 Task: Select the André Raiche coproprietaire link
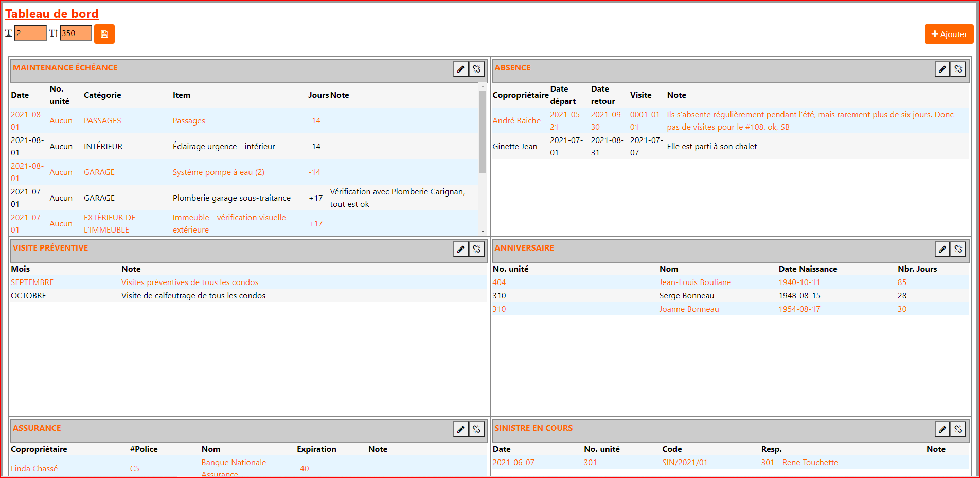[517, 120]
